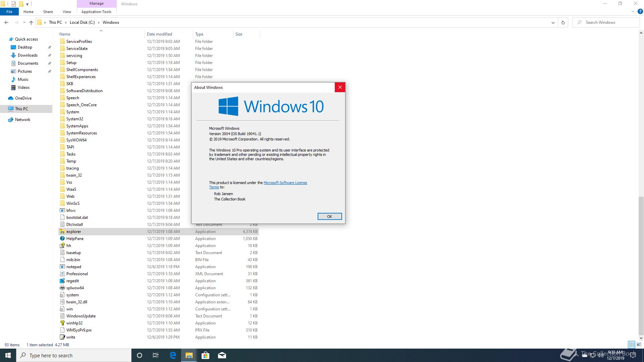Select the WinSxS folder
The height and width of the screenshot is (362, 644).
[73, 203]
